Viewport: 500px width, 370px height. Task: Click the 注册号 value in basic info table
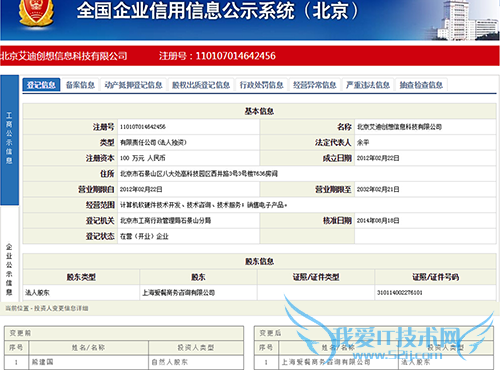[x=143, y=127]
